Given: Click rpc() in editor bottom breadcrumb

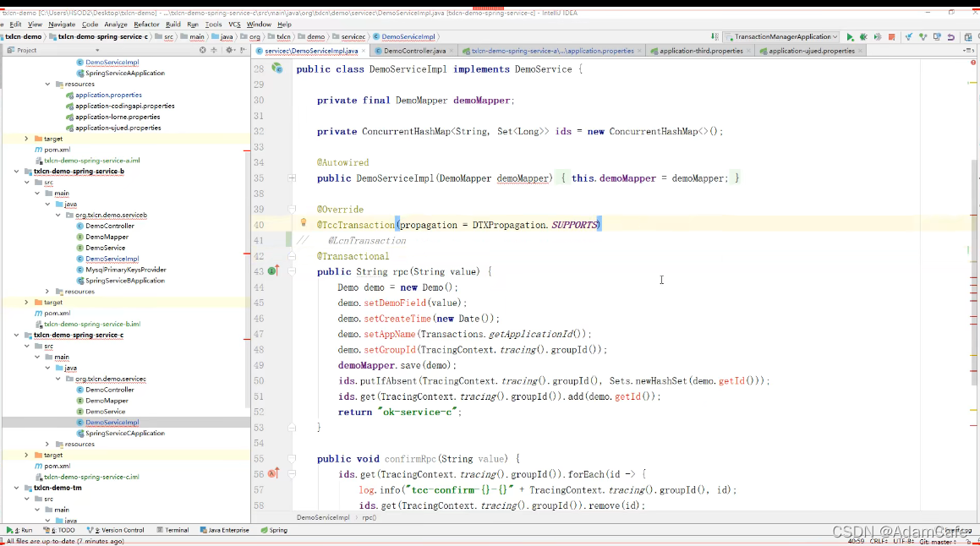Looking at the screenshot, I should [x=369, y=518].
